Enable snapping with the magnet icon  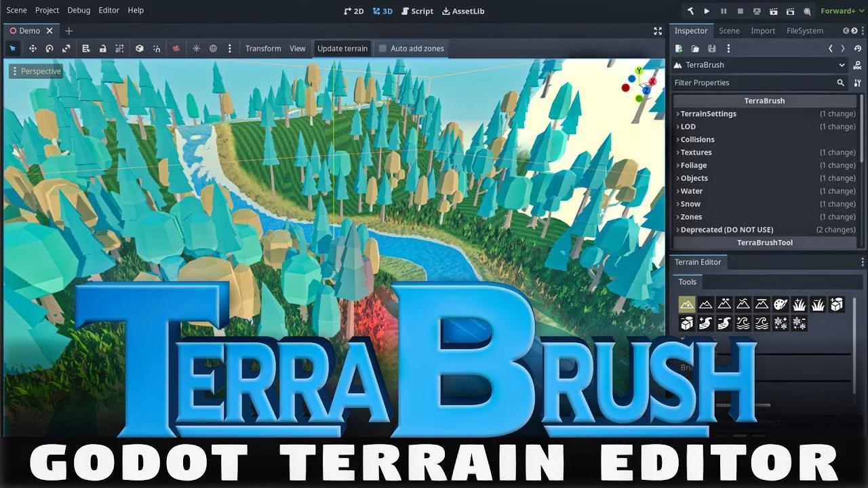[156, 48]
